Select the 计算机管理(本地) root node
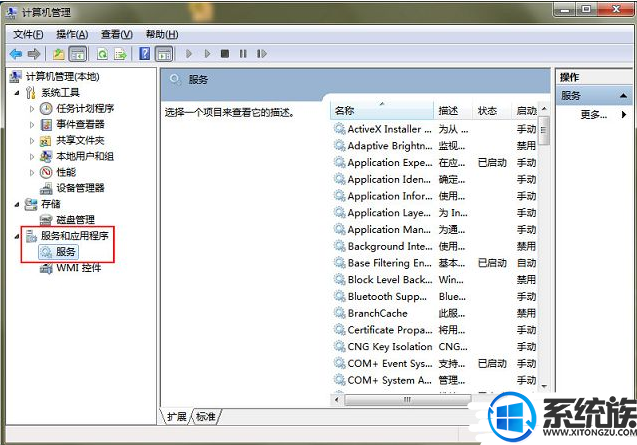The width and height of the screenshot is (637, 445). click(62, 76)
